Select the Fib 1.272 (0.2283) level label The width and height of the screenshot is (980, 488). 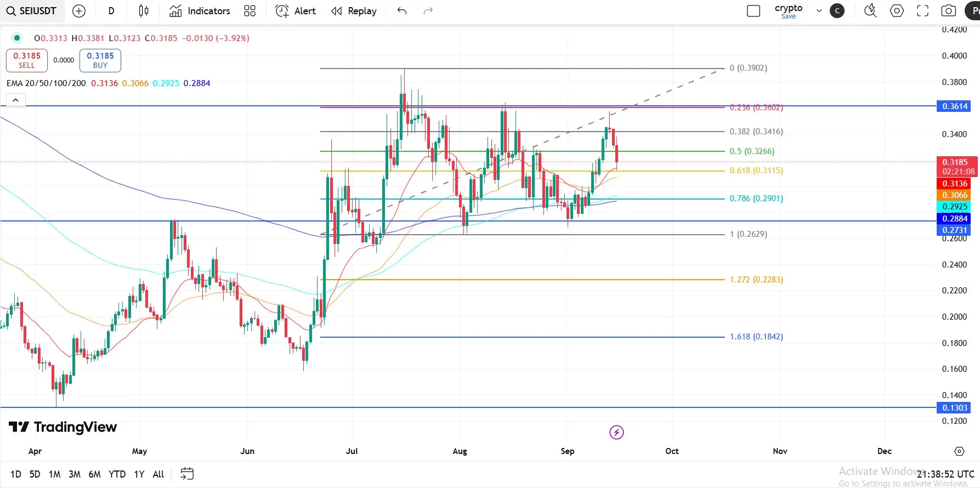(x=756, y=280)
